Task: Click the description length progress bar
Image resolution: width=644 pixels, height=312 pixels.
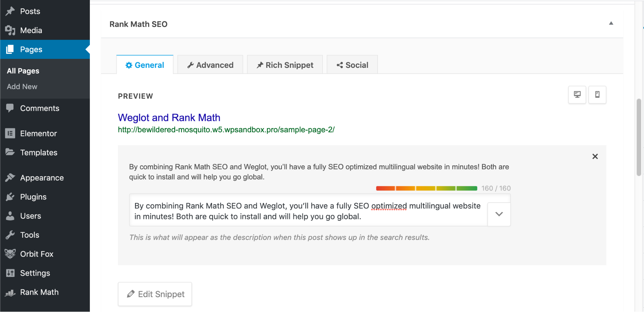Action: [x=427, y=188]
